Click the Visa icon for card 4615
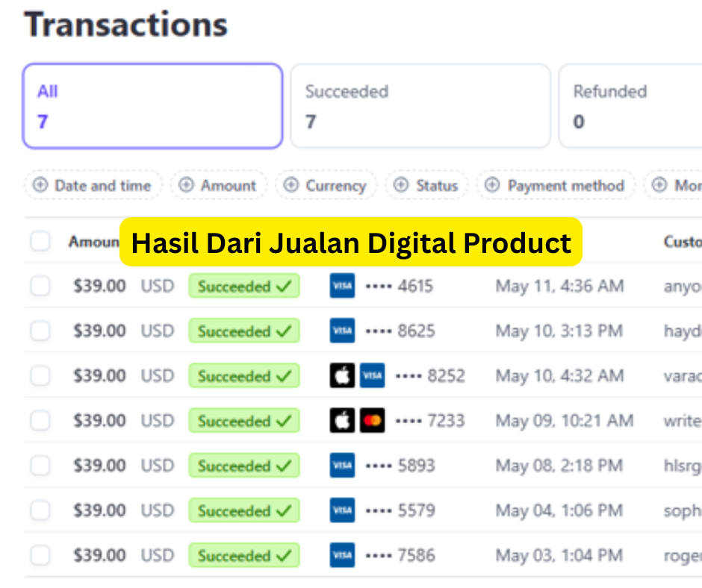This screenshot has height=588, width=702. 342,287
